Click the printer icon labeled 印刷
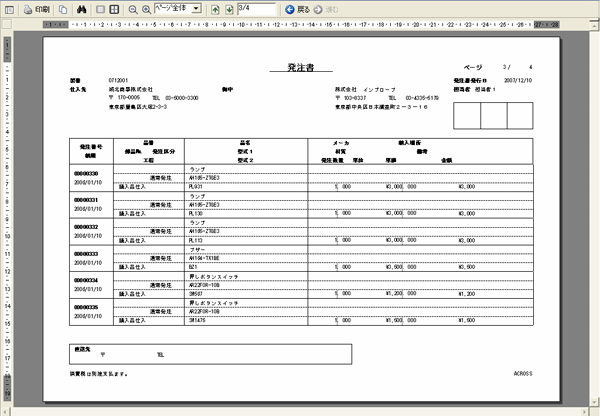Image resolution: width=600 pixels, height=416 pixels. [36, 10]
